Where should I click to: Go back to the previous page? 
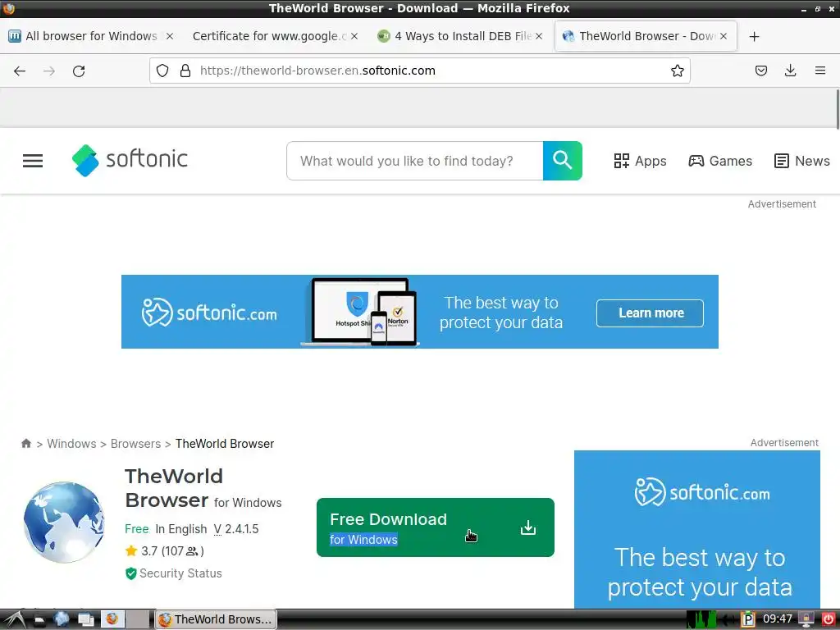pyautogui.click(x=20, y=71)
